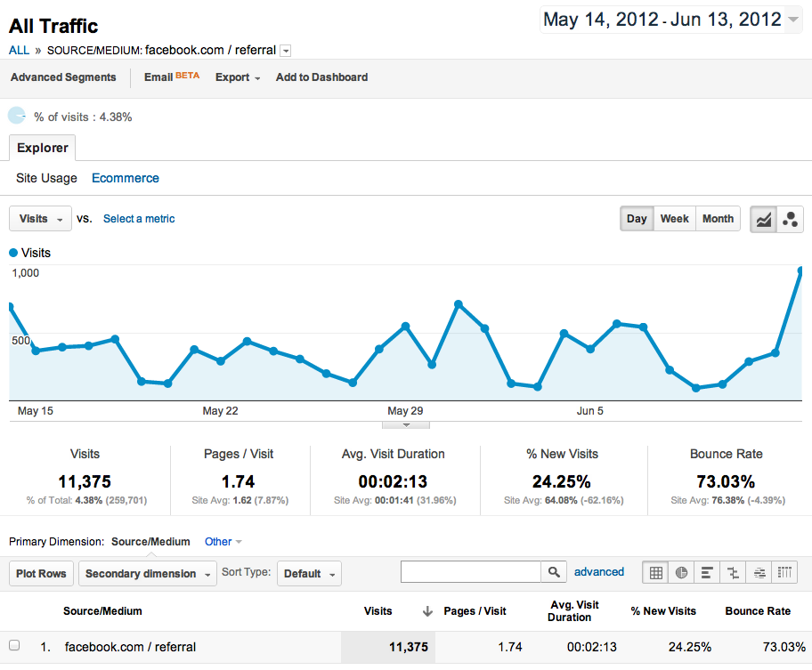Open Advanced Segments
The image size is (812, 670).
point(63,77)
